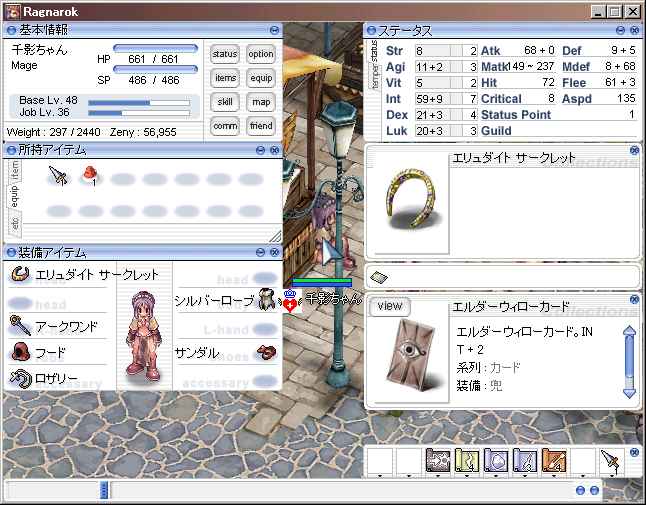Click the シルバーローブ armor icon
Viewport: 646px width, 505px height.
pyautogui.click(x=267, y=299)
